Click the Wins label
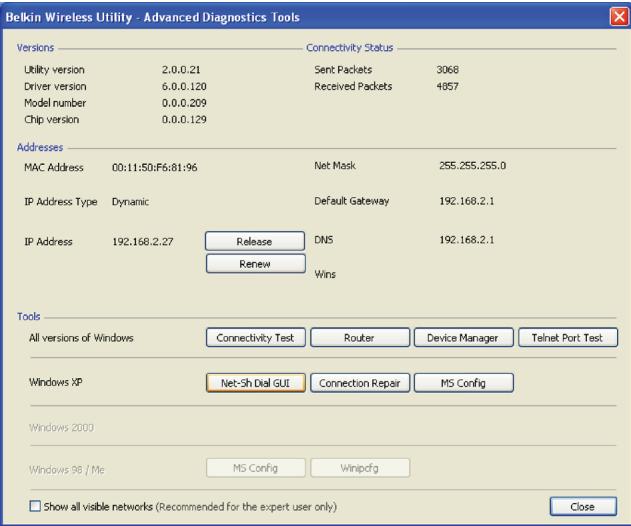The image size is (631, 526). point(325,274)
